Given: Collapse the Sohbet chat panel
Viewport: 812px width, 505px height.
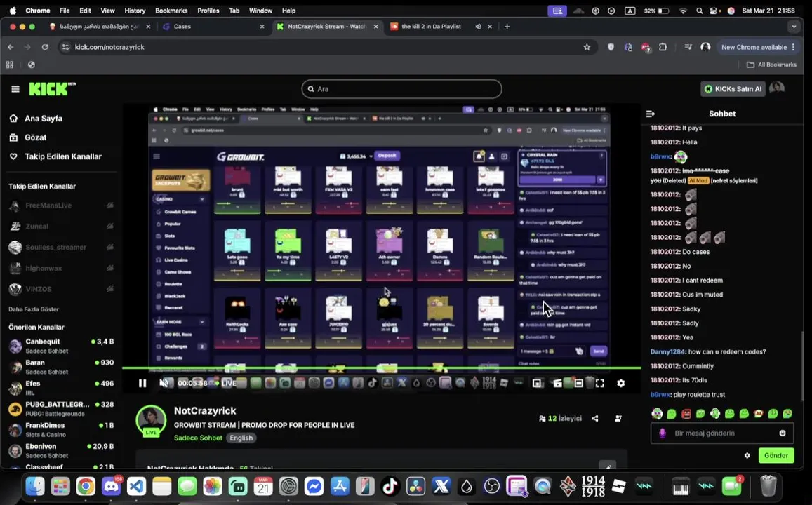Looking at the screenshot, I should pos(651,114).
